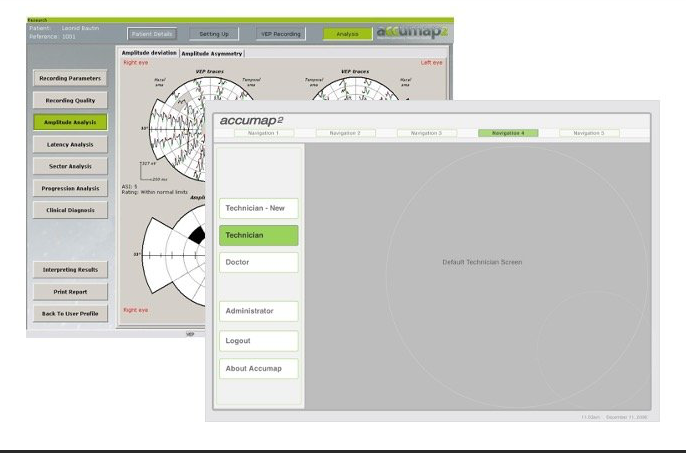Choose the Doctor option
Image resolution: width=686 pixels, height=453 pixels.
tap(259, 262)
